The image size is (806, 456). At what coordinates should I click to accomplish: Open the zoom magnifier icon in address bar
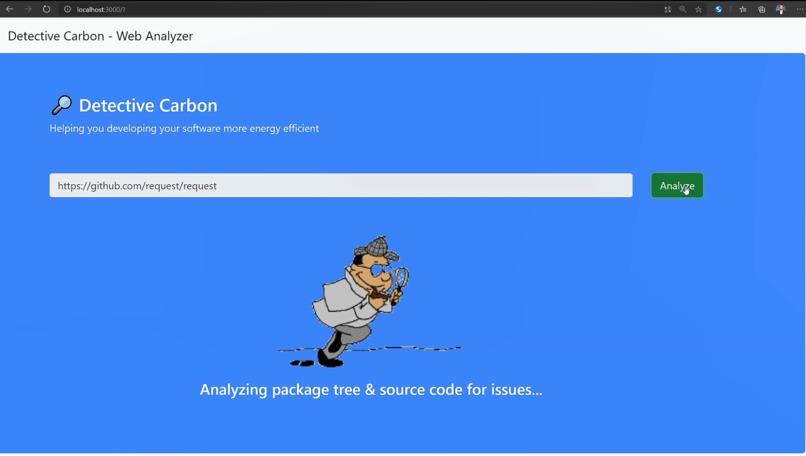click(683, 9)
